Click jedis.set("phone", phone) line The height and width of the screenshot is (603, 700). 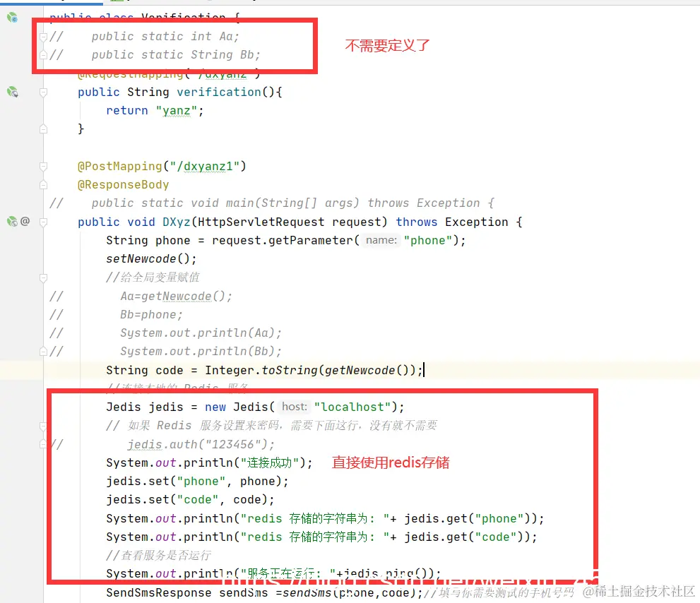197,481
